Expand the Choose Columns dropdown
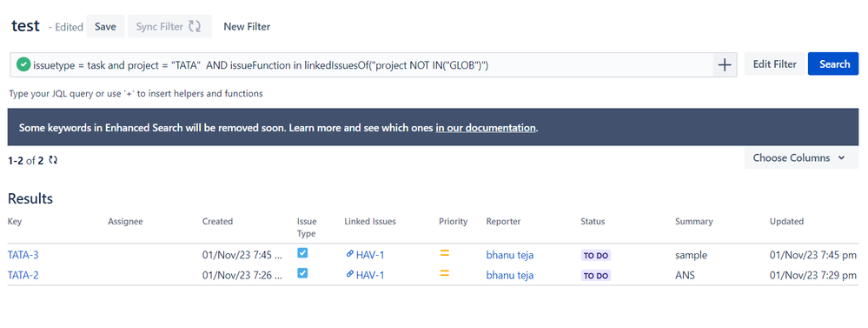 click(x=802, y=157)
